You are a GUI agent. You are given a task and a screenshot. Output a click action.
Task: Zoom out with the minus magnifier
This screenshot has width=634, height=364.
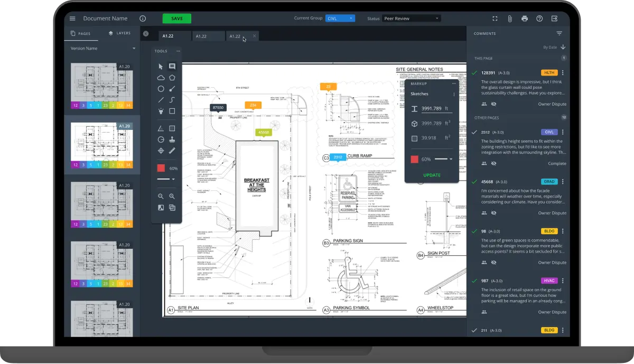coord(161,197)
